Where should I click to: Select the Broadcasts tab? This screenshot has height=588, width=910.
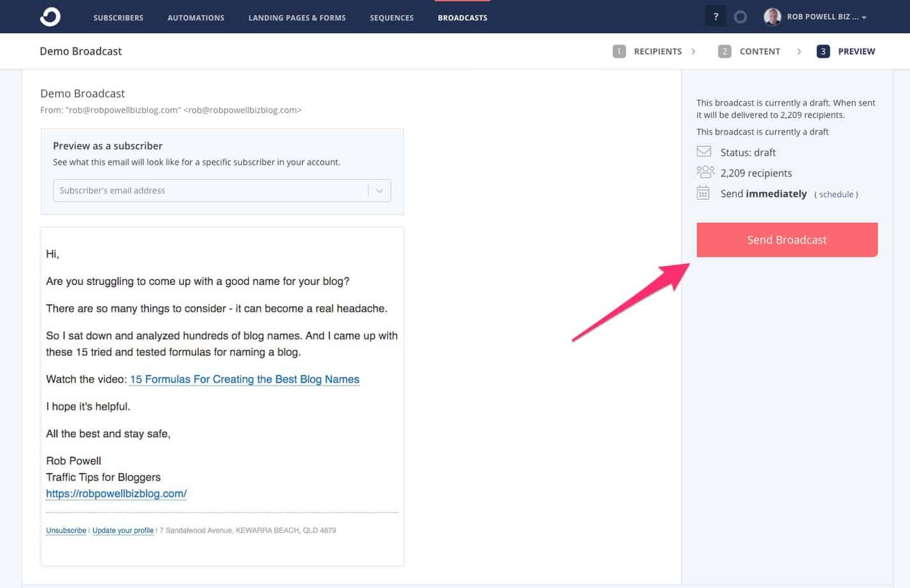tap(462, 18)
